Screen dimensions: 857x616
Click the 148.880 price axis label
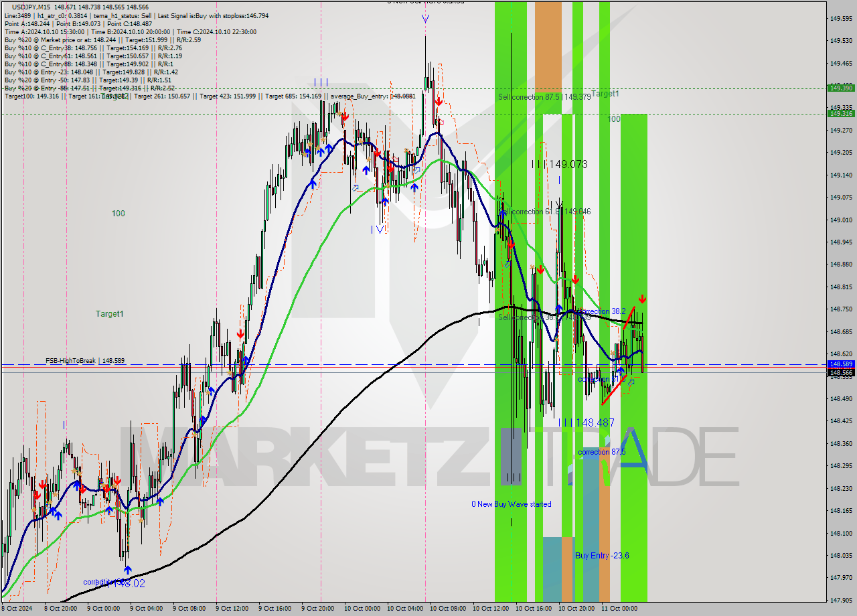point(840,264)
